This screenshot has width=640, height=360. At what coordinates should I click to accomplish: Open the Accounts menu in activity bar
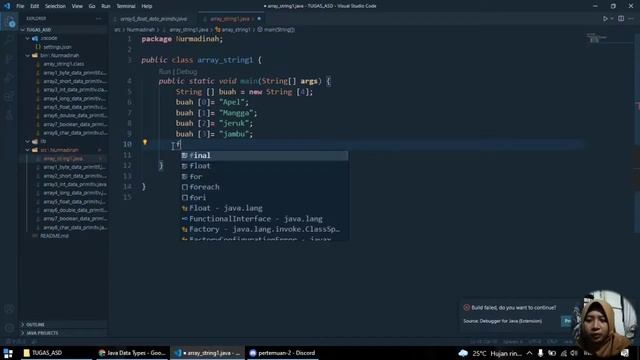click(x=9, y=309)
